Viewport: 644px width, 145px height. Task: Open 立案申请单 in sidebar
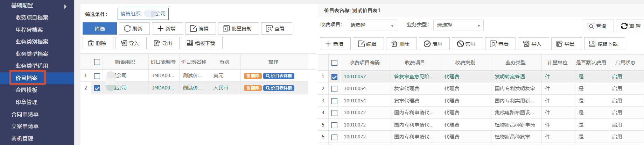tap(25, 126)
